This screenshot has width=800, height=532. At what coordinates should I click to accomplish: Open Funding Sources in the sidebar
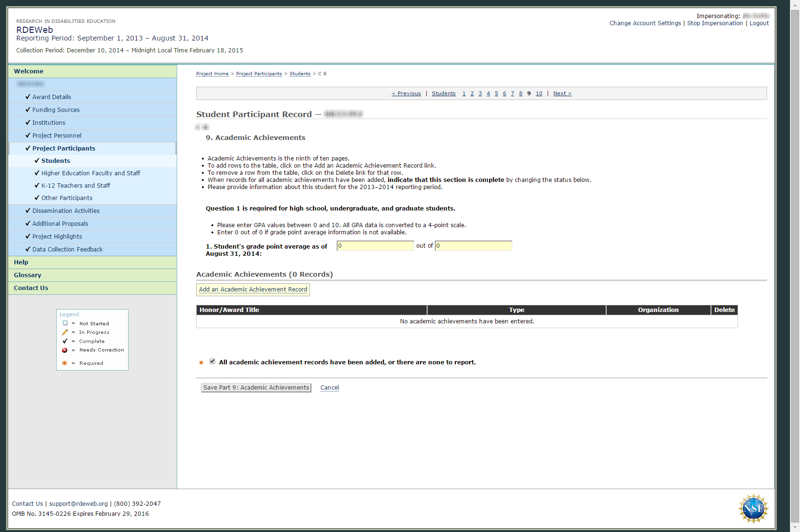point(56,110)
